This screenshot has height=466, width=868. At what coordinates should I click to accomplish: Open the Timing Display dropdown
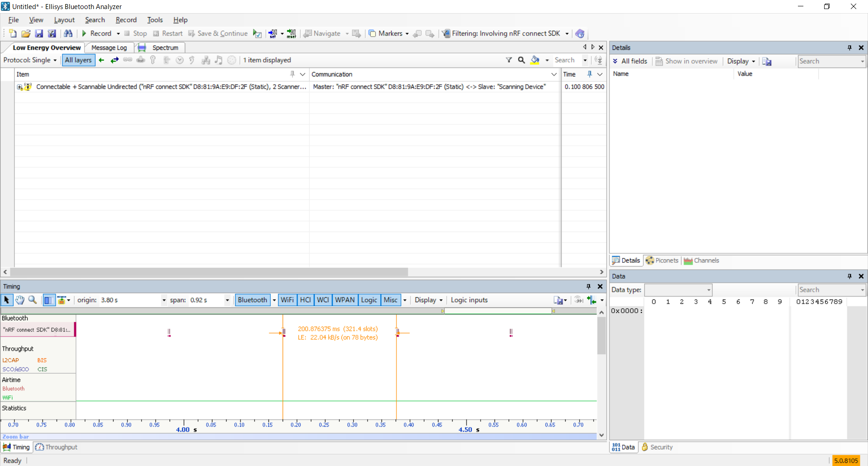[x=429, y=300]
